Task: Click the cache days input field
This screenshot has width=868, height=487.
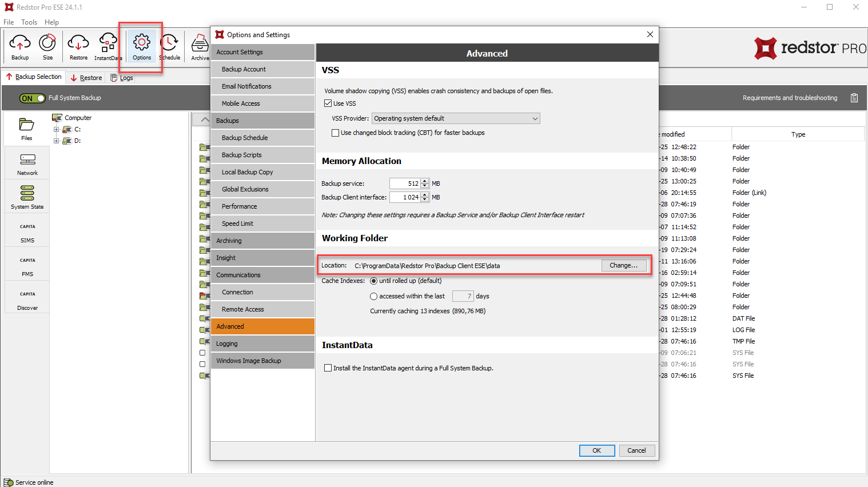Action: (463, 296)
